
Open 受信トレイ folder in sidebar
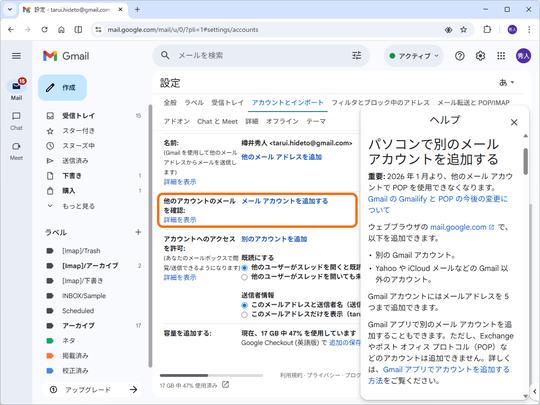(x=93, y=116)
